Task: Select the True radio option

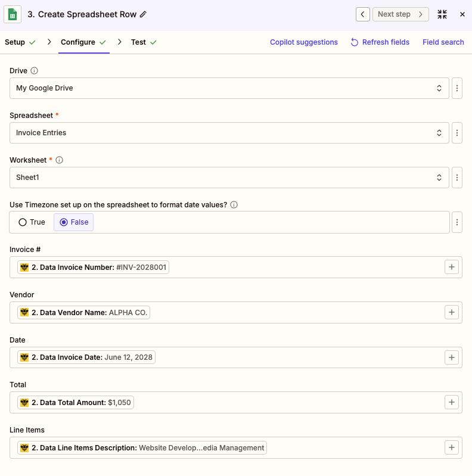Action: coord(32,222)
